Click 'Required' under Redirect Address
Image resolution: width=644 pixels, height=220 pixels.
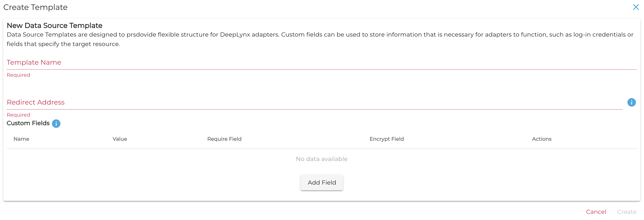[x=18, y=115]
